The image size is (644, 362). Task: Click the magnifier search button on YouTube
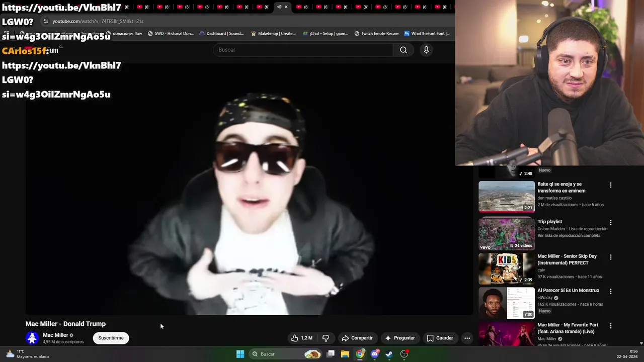pyautogui.click(x=404, y=50)
